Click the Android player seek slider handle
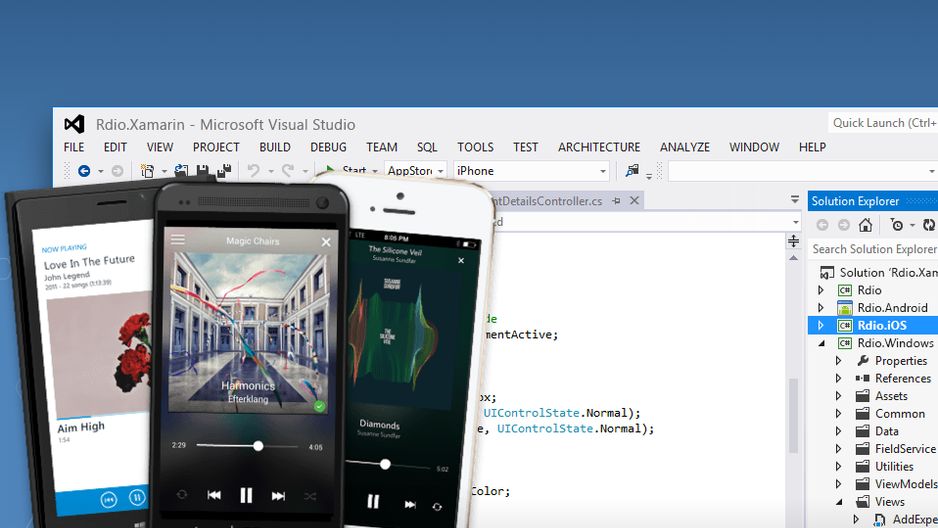938x528 pixels. pos(258,446)
